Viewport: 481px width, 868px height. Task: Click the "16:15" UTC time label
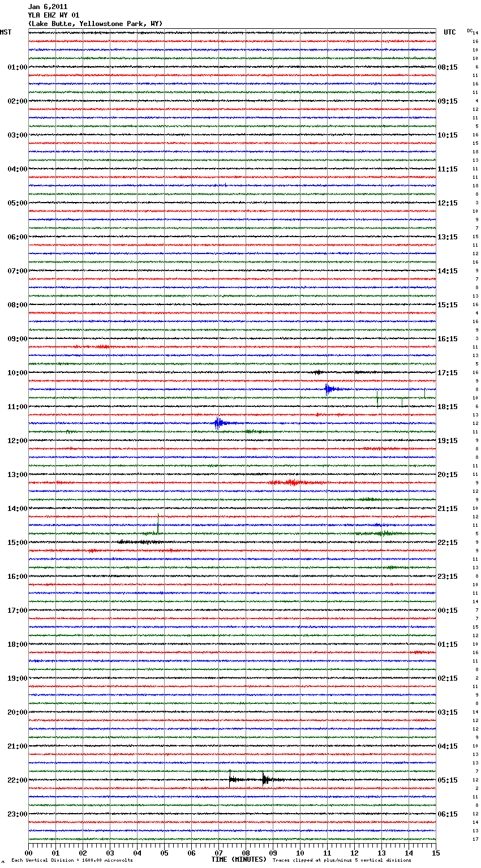point(448,339)
